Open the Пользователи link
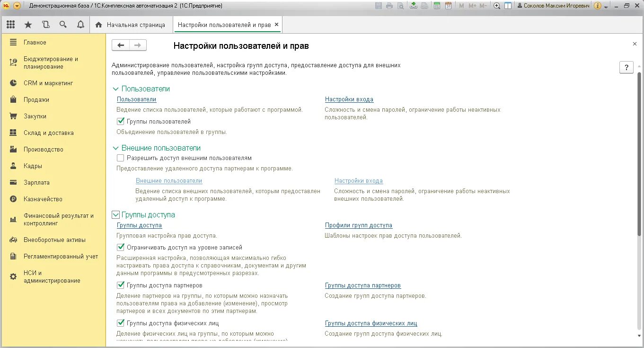The height and width of the screenshot is (348, 644). pyautogui.click(x=136, y=99)
